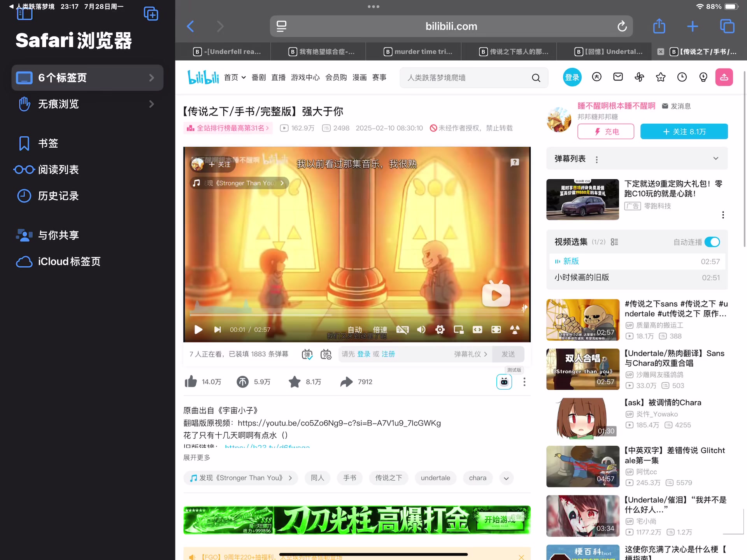This screenshot has width=747, height=560.
Task: Open 游戏中心 navigation item
Action: click(305, 77)
